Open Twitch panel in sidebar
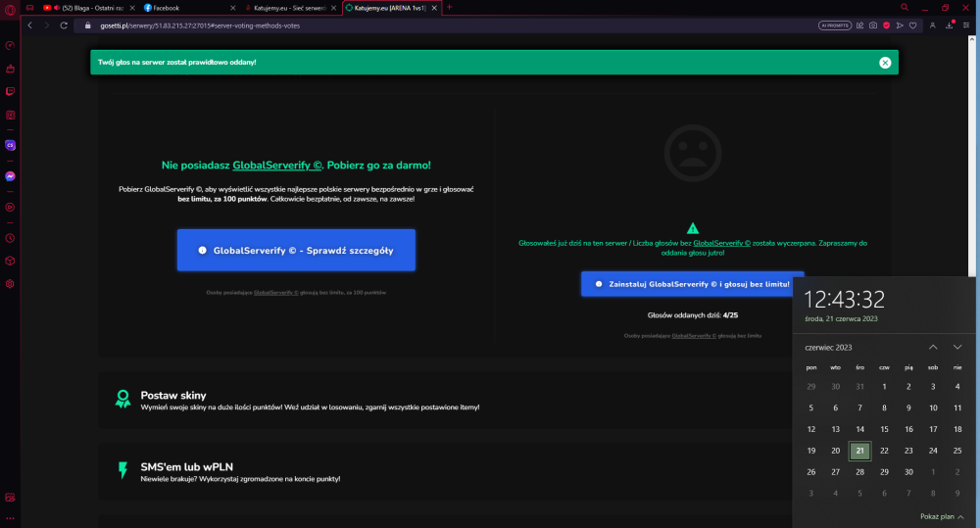Viewport: 980px width, 528px height. 10,91
